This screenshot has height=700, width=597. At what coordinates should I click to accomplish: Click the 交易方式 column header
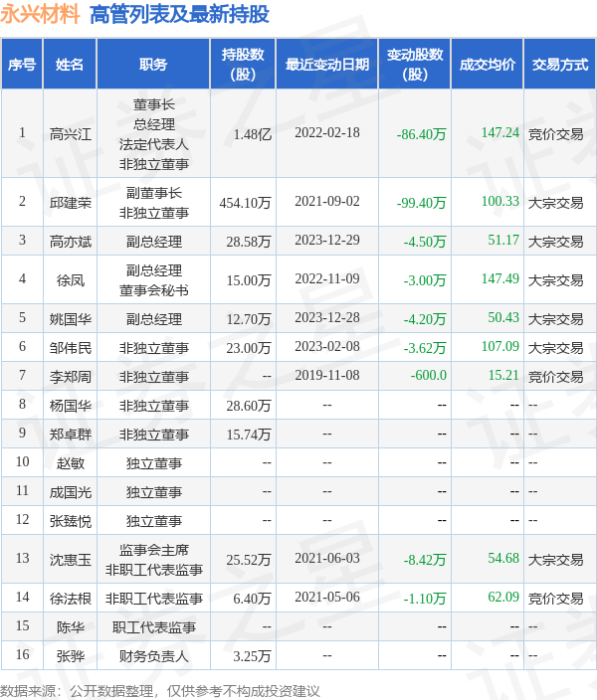pos(559,65)
